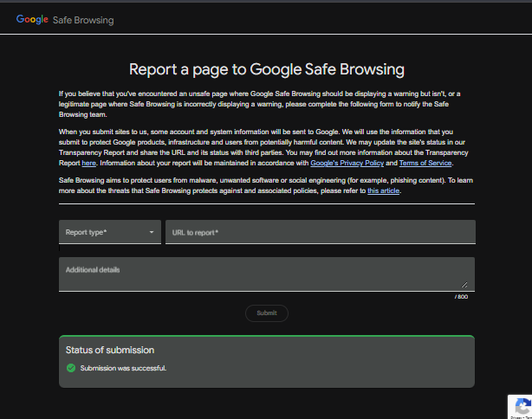This screenshot has height=419, width=532.
Task: Open the Report type dropdown
Action: pyautogui.click(x=110, y=232)
